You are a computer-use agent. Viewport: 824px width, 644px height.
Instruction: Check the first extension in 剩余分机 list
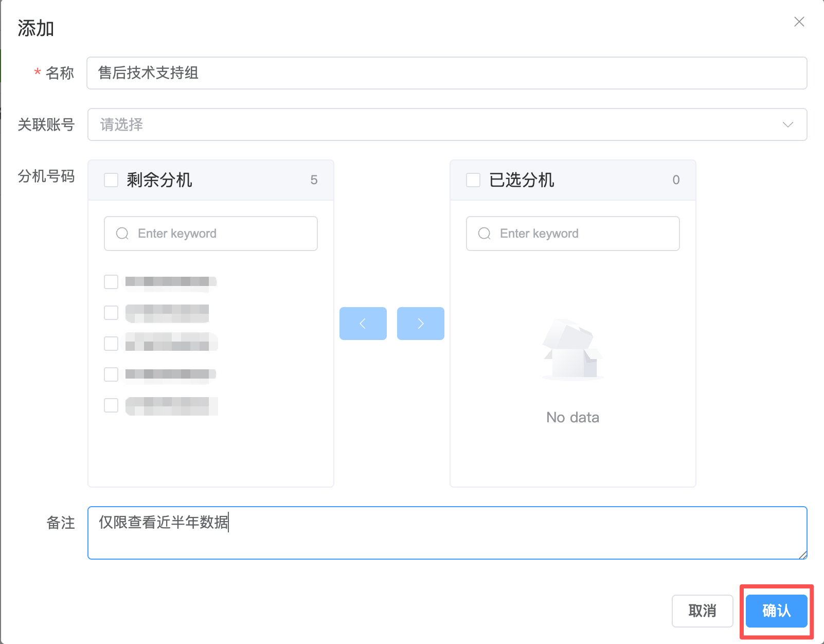(x=111, y=282)
